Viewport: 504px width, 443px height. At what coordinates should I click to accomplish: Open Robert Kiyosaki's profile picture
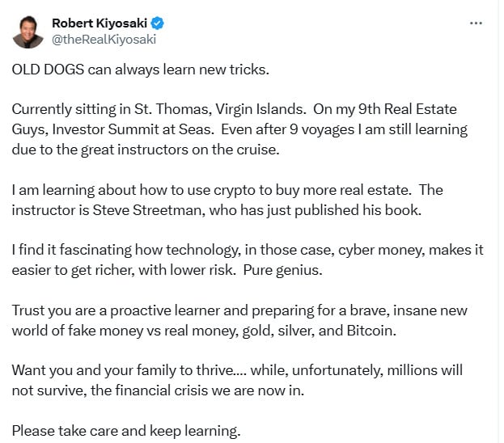(28, 31)
